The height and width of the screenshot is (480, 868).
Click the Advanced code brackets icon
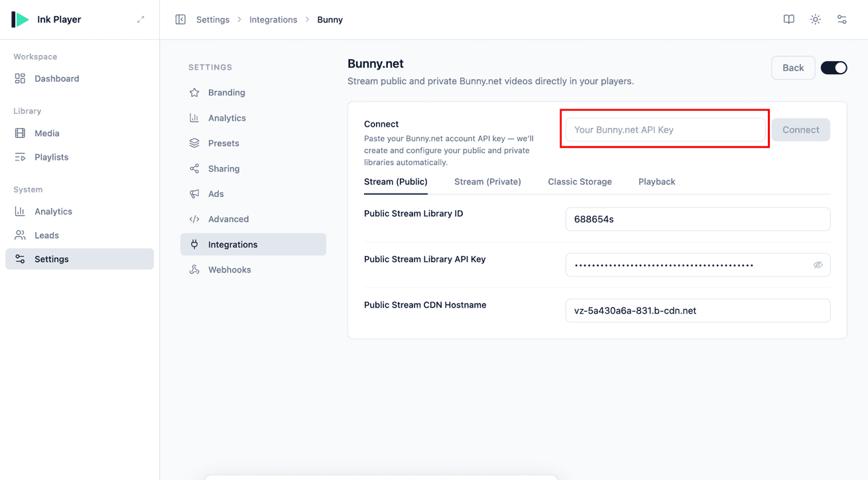pos(194,219)
